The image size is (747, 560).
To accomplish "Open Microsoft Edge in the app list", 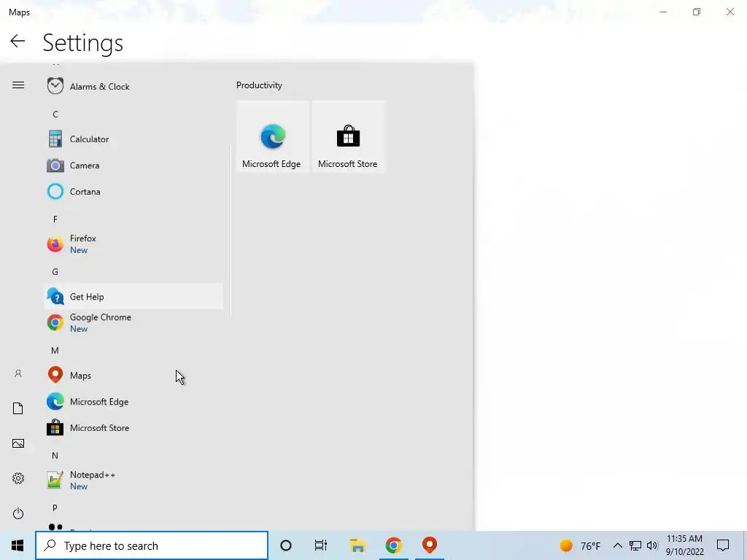I will tap(133, 402).
